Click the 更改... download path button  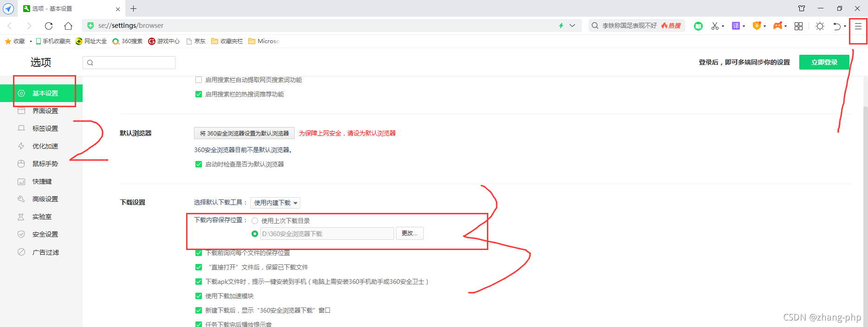coord(409,233)
